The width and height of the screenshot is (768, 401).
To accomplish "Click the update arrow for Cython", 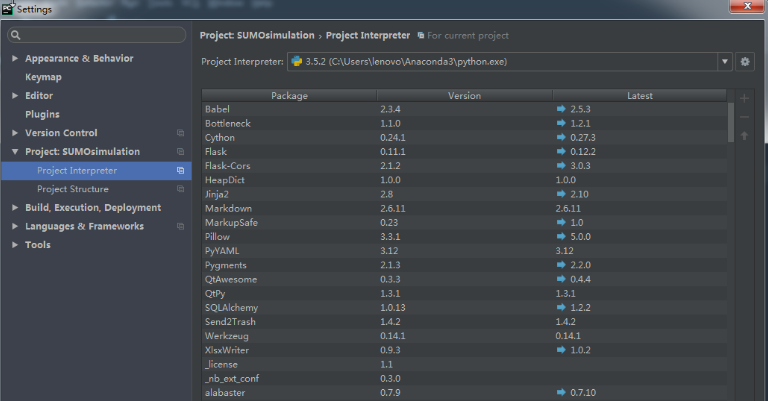I will 561,137.
